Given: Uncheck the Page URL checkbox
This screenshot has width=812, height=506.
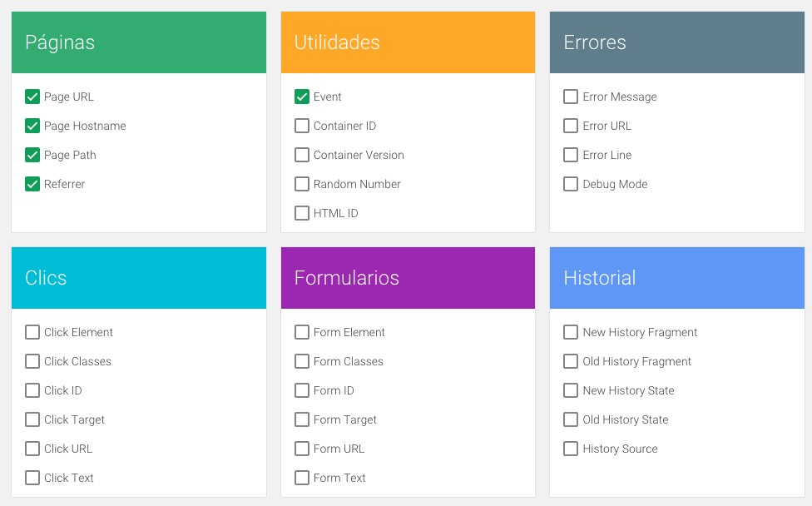Looking at the screenshot, I should coord(32,97).
